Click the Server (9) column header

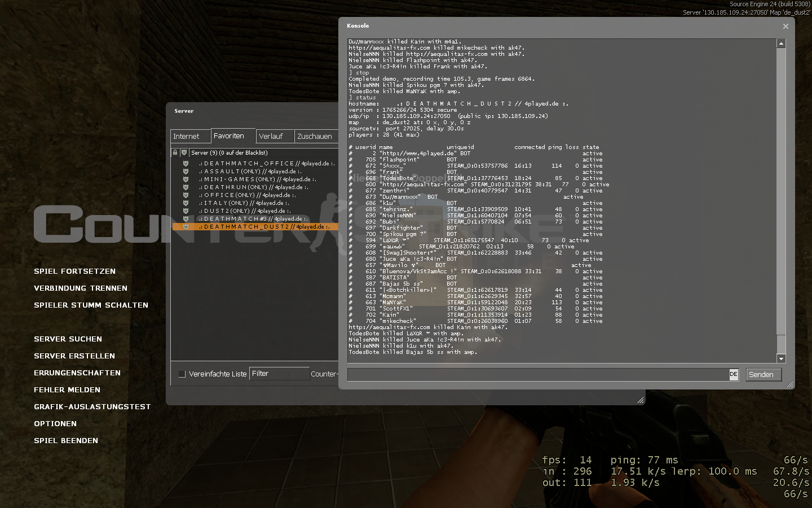click(263, 152)
